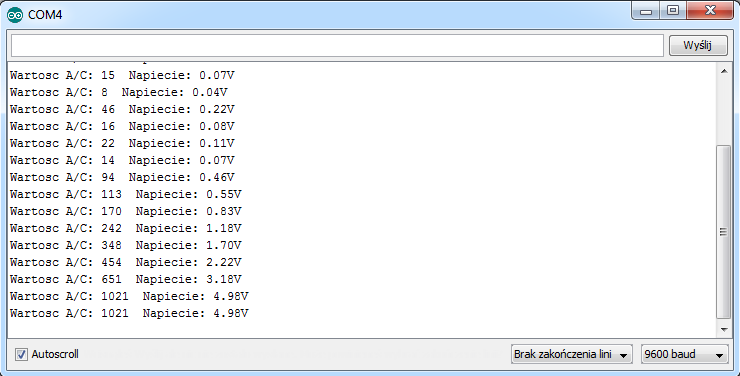The image size is (740, 376).
Task: Open the Brak zakończenia linii dropdown
Action: tap(572, 354)
